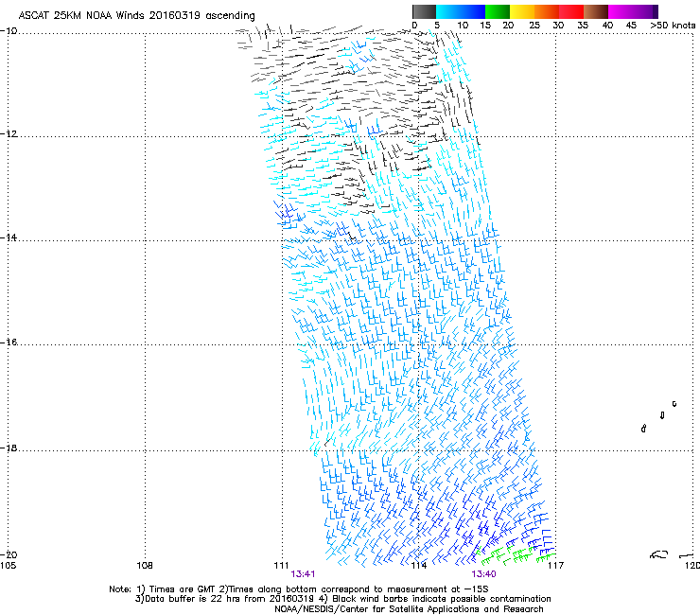Click the '111' longitude axis label
This screenshot has height=615, width=700.
(281, 566)
